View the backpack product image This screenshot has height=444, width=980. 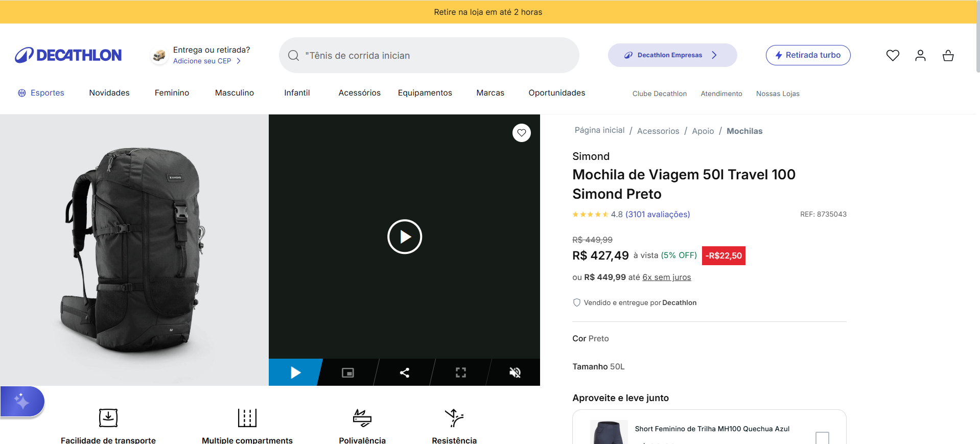(134, 250)
